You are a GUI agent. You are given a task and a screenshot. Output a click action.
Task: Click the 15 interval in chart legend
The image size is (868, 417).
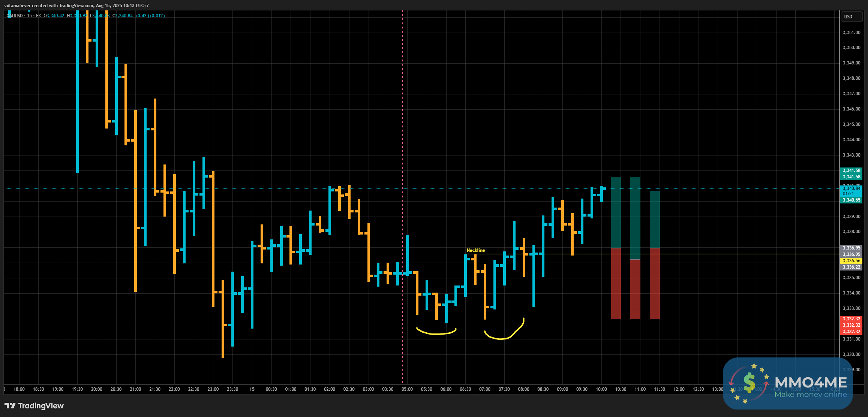(29, 16)
